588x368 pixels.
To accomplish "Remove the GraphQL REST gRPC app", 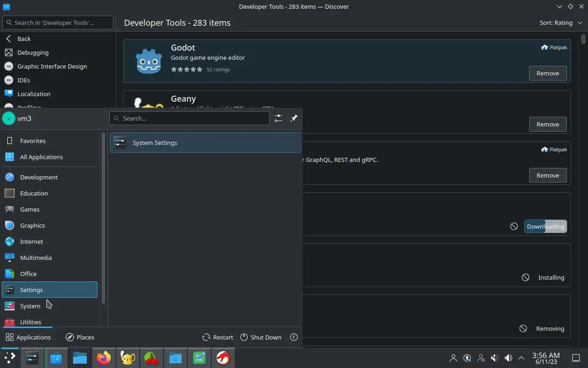I will click(x=548, y=175).
